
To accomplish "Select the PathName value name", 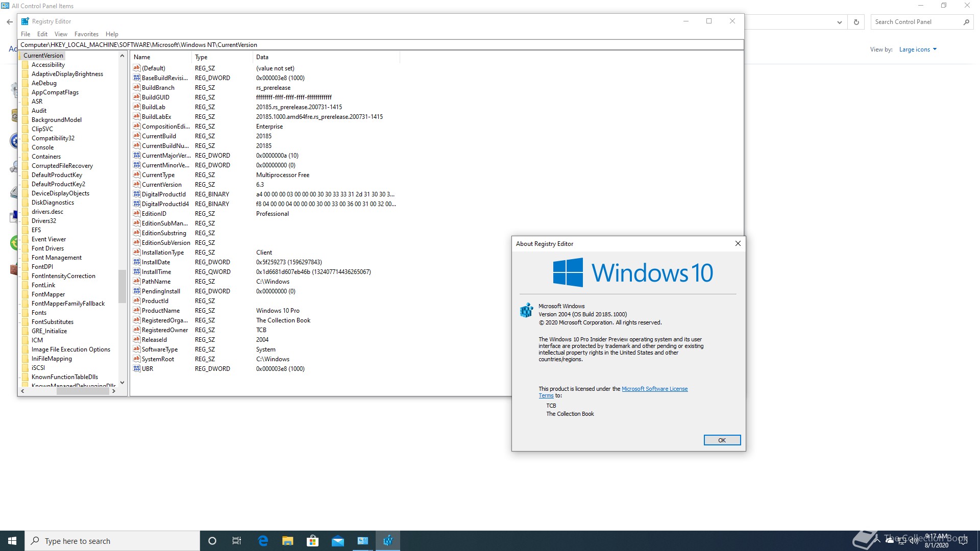I will click(156, 282).
